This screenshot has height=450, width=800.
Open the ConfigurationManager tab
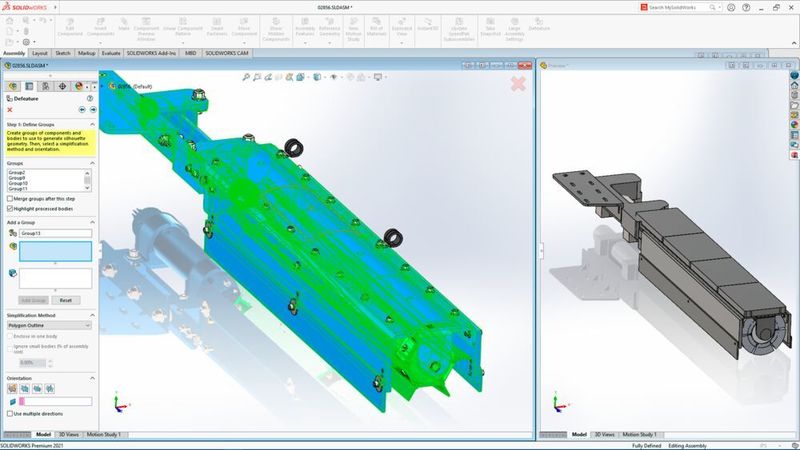coord(45,86)
